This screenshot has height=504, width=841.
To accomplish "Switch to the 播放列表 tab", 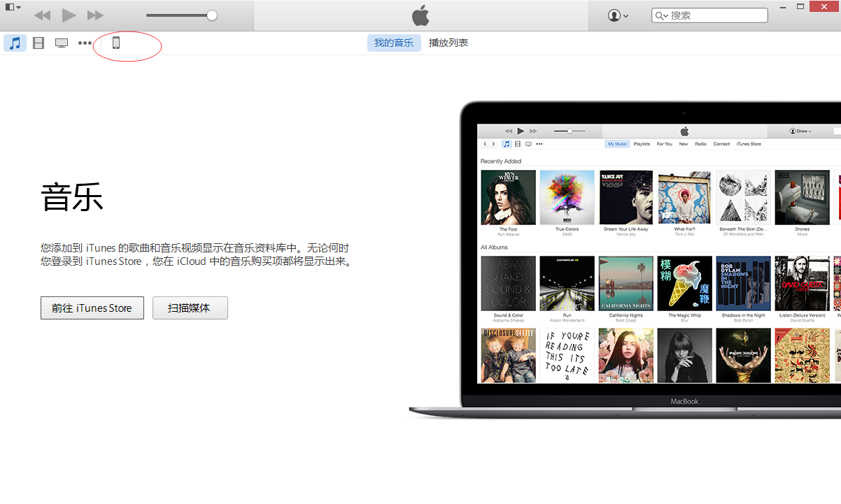I will (x=448, y=43).
